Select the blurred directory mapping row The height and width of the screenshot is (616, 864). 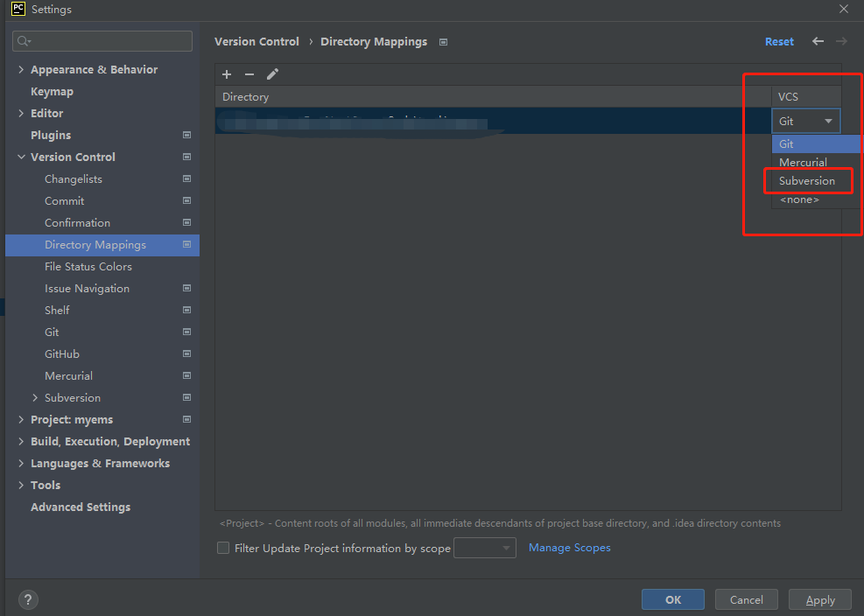(493, 121)
